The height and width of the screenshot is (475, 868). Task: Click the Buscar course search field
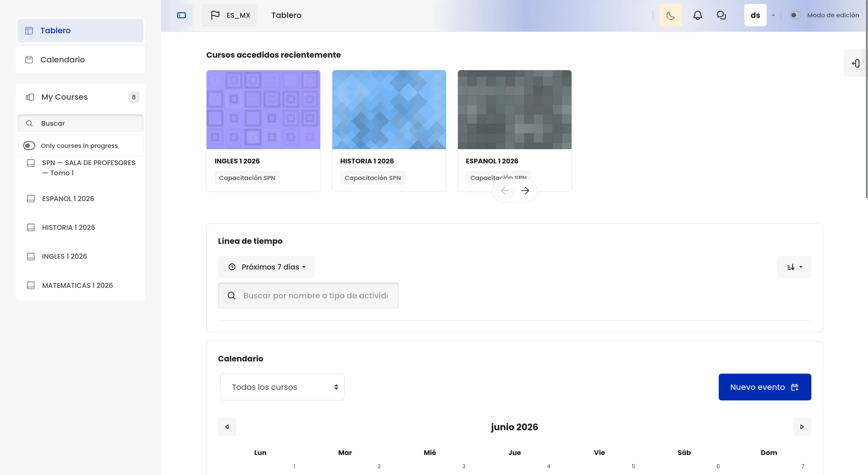[x=80, y=123]
